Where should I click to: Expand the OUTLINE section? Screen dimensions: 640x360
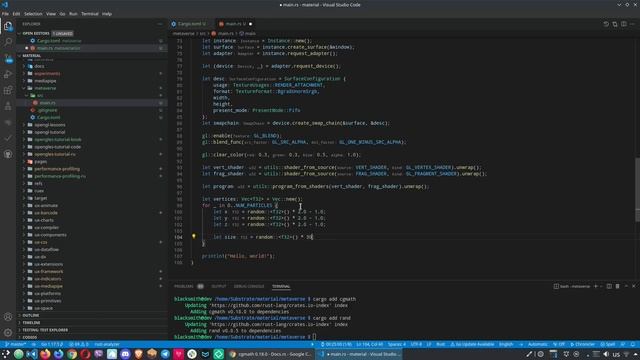pos(31,316)
